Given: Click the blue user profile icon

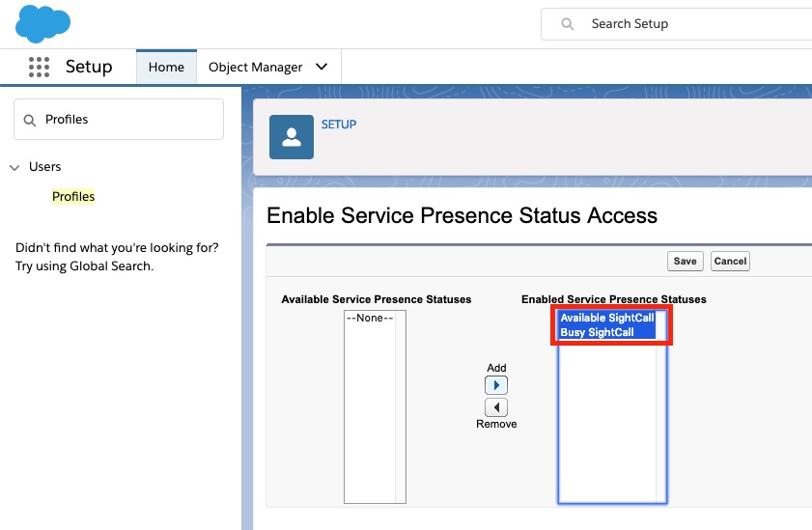Looking at the screenshot, I should click(292, 137).
